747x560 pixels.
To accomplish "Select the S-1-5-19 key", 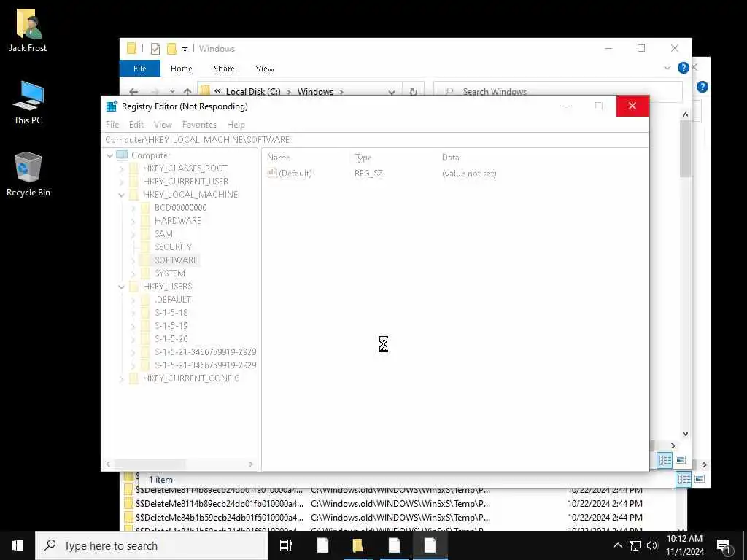I will pos(171,326).
